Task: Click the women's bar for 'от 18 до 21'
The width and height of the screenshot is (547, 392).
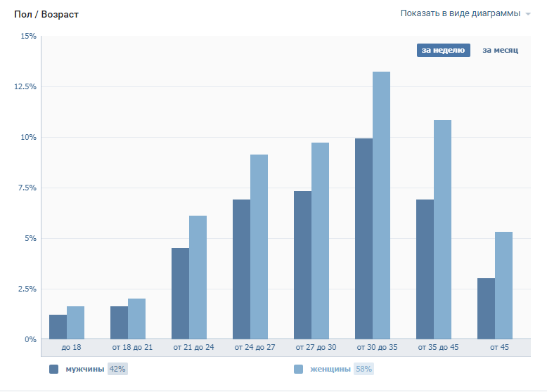Action: (x=136, y=319)
